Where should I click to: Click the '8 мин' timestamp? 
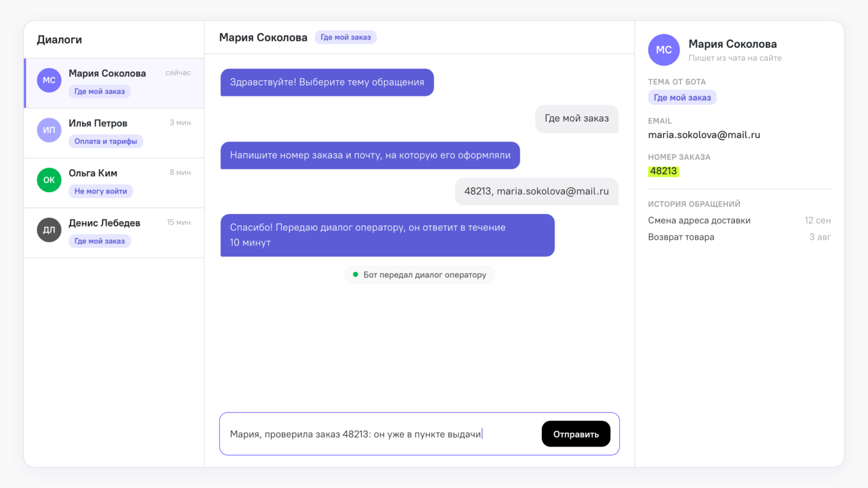pyautogui.click(x=180, y=173)
